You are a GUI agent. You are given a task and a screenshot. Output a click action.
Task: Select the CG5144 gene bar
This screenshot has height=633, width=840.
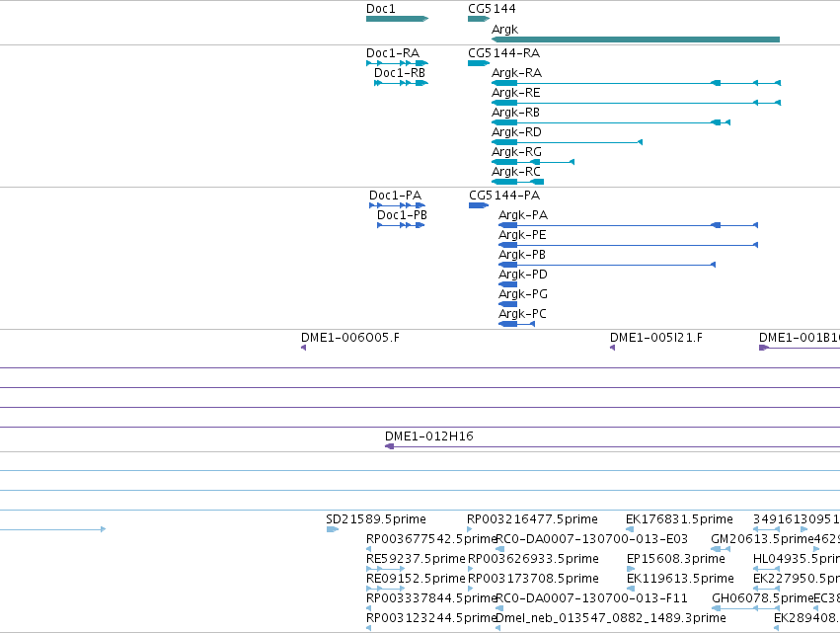(479, 19)
